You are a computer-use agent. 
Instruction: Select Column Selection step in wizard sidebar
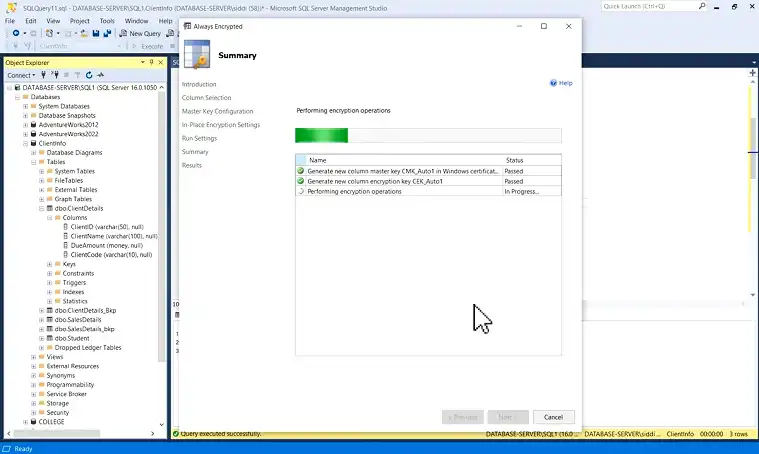(207, 98)
